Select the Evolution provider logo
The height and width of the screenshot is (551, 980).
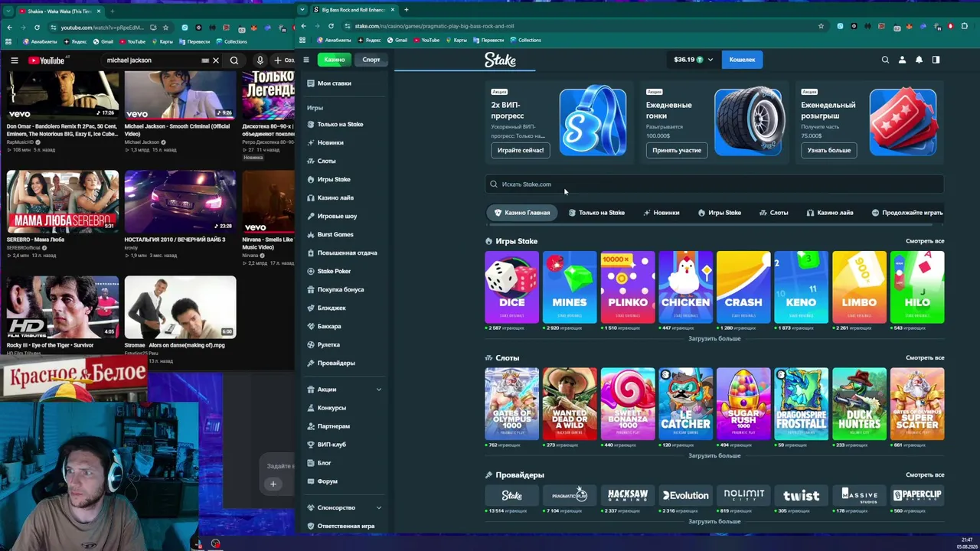[x=685, y=496]
